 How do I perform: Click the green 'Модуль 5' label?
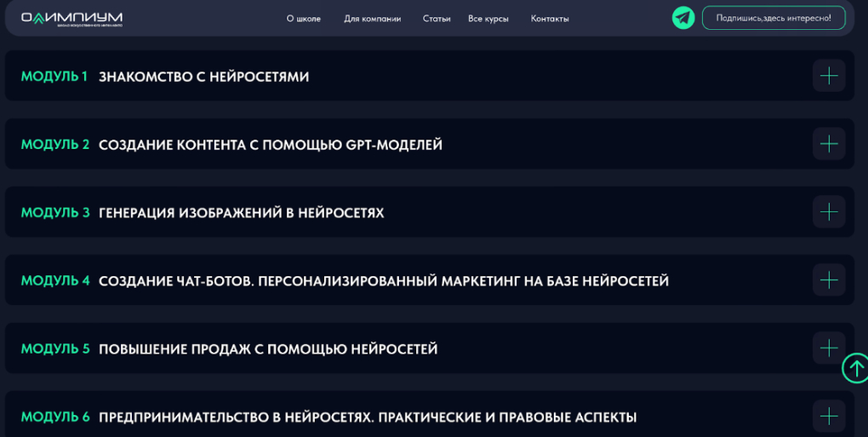54,349
